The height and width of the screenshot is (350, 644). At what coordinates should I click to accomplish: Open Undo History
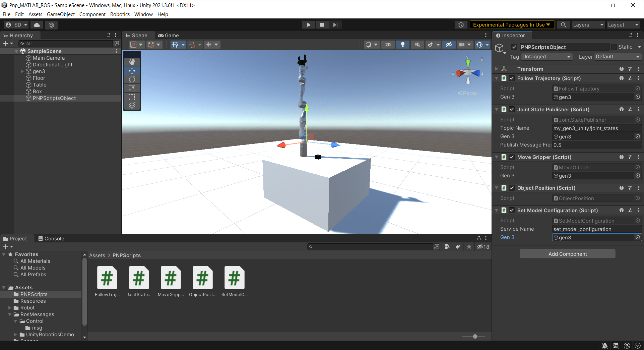[461, 25]
